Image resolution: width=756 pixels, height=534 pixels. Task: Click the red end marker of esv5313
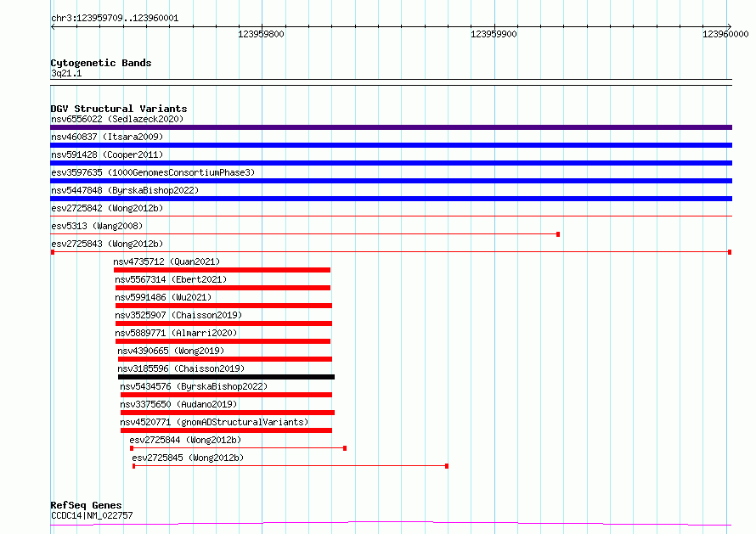click(x=558, y=234)
